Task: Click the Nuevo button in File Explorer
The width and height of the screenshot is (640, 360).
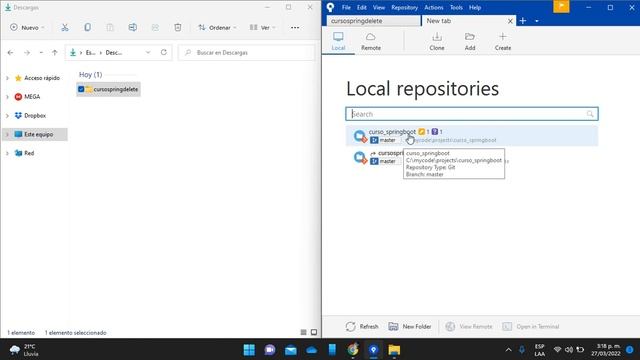Action: [x=27, y=27]
